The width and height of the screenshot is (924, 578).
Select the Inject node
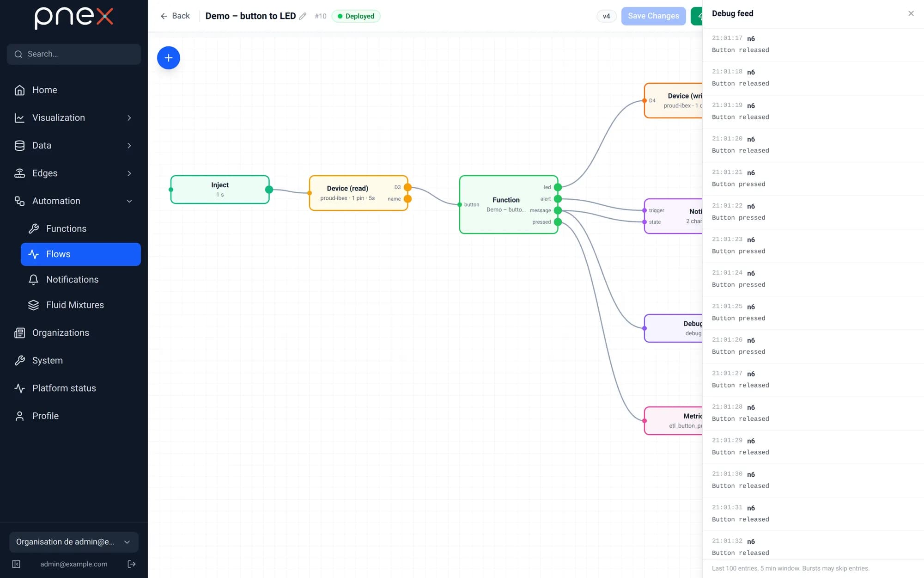coord(220,190)
